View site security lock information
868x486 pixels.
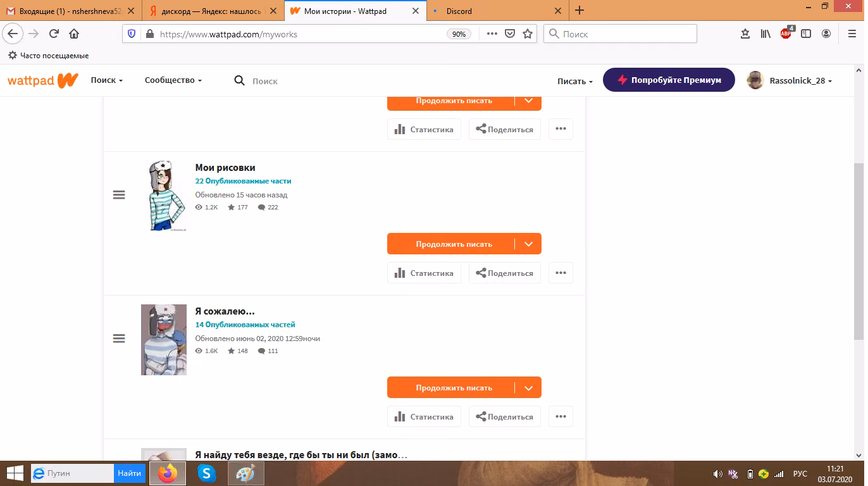coord(149,34)
